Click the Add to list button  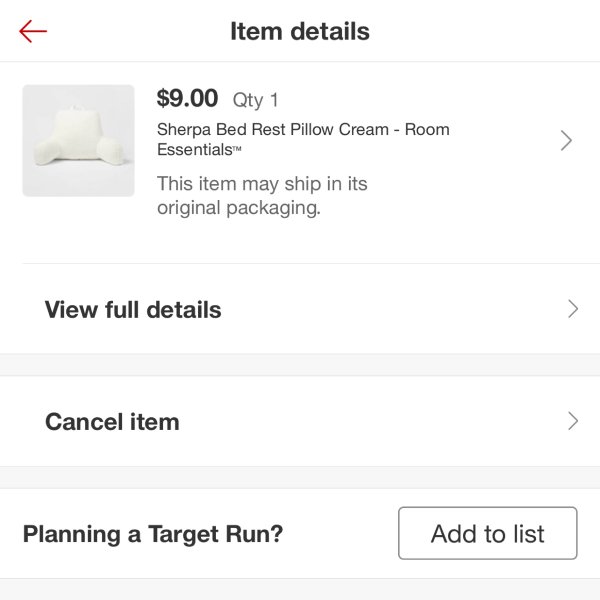[488, 533]
